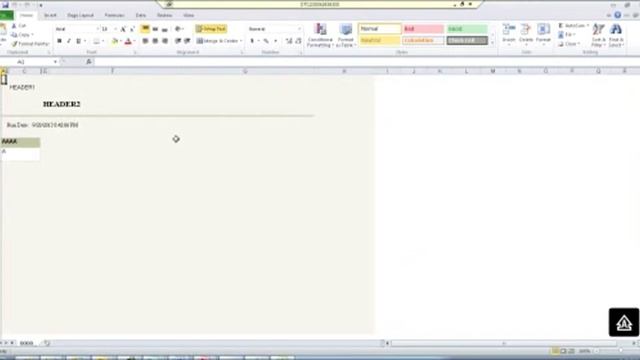640x360 pixels.
Task: Click the Decrease Font Size icon
Action: point(132,29)
